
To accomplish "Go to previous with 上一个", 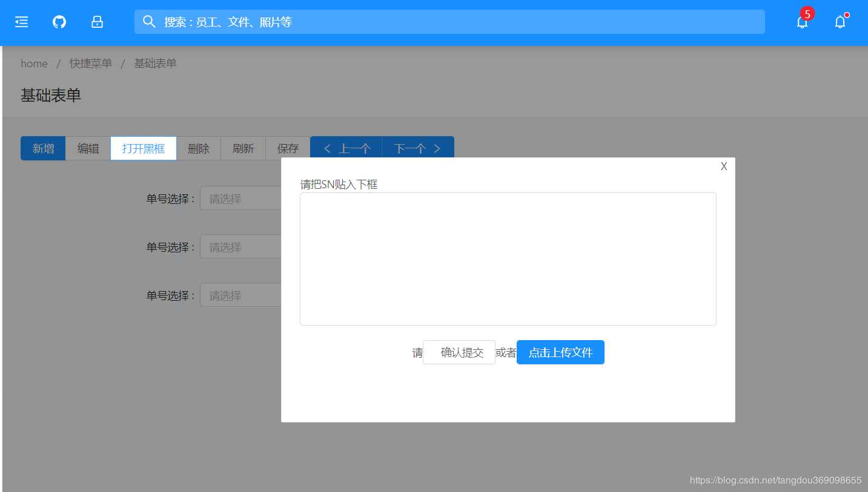I will [x=346, y=148].
